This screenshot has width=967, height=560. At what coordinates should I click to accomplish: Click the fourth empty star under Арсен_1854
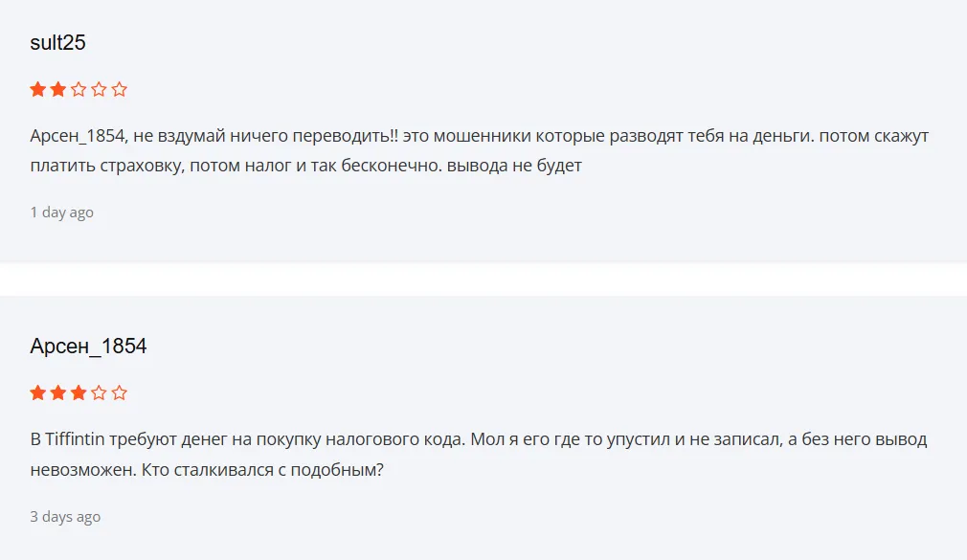coord(97,392)
